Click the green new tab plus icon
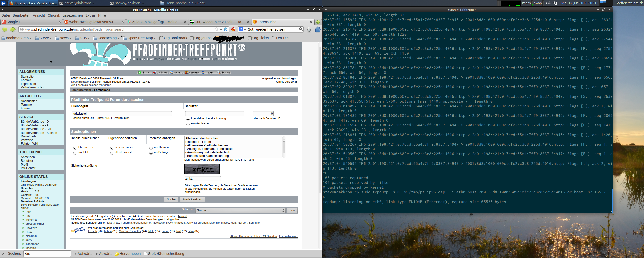Viewport: 644px width, 258px height. point(318,22)
